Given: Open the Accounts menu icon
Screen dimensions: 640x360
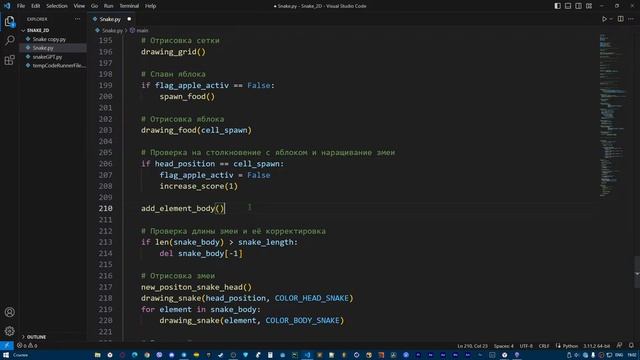Looking at the screenshot, I should pos(9,312).
